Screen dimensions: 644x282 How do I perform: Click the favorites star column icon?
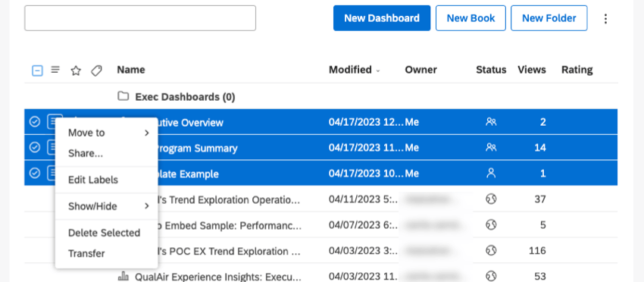click(76, 70)
